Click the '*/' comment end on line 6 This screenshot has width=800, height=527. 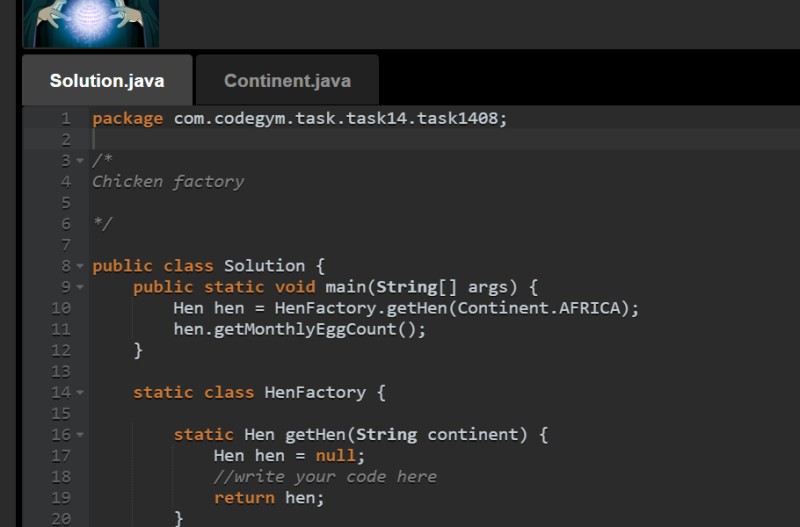(x=103, y=223)
